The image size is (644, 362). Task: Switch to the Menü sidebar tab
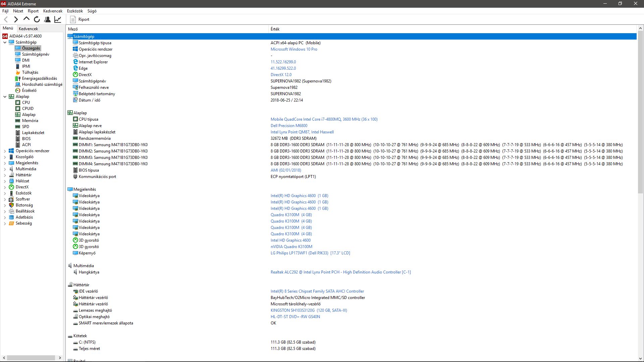point(8,28)
